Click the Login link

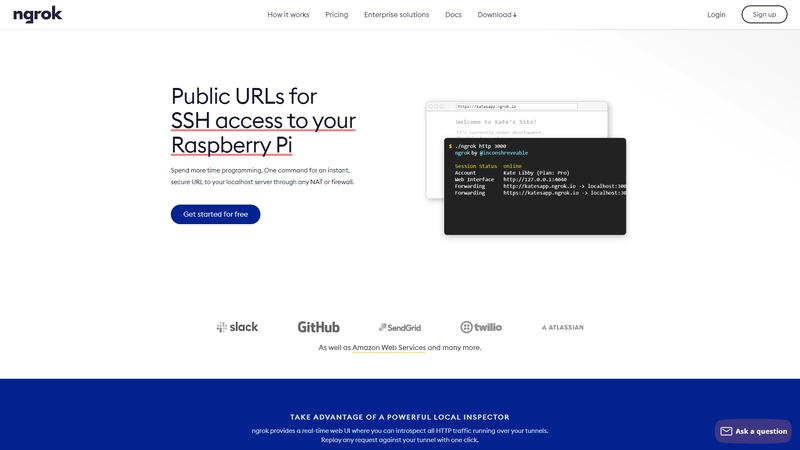click(716, 15)
